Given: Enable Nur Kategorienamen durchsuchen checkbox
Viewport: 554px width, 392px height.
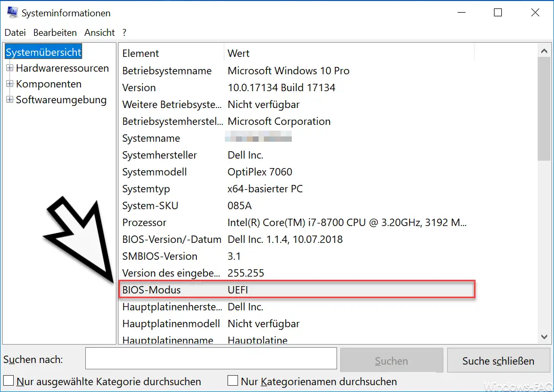Looking at the screenshot, I should [232, 381].
